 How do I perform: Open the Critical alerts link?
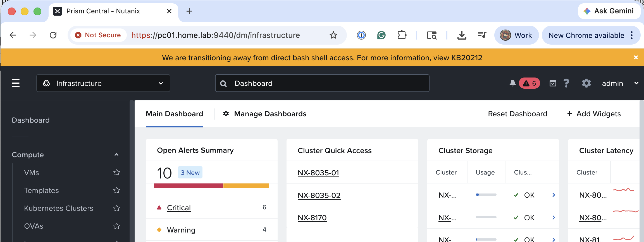coord(179,208)
